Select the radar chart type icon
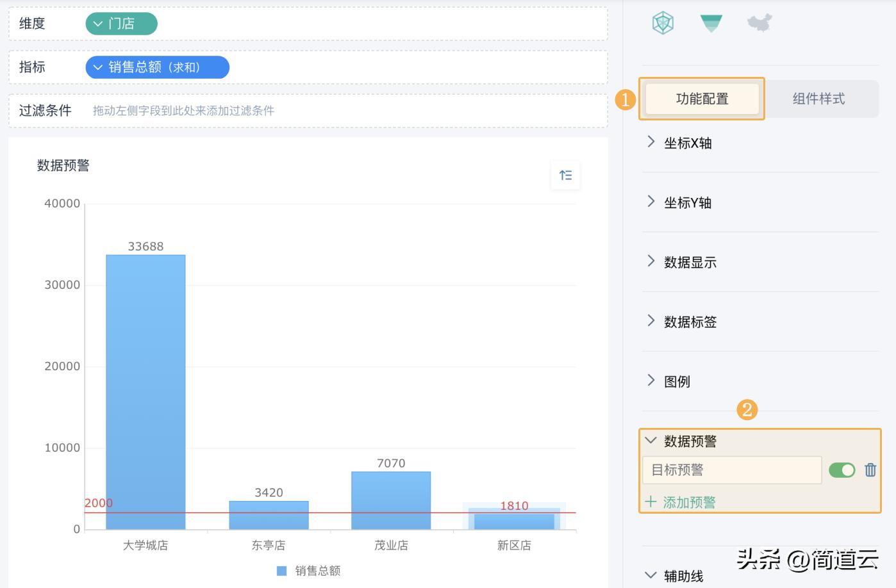 click(663, 24)
